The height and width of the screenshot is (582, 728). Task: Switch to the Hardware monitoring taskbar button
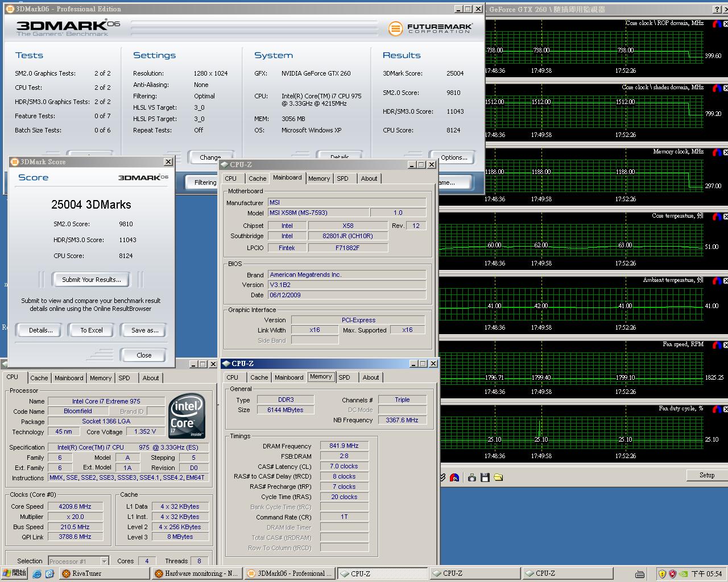click(x=197, y=573)
